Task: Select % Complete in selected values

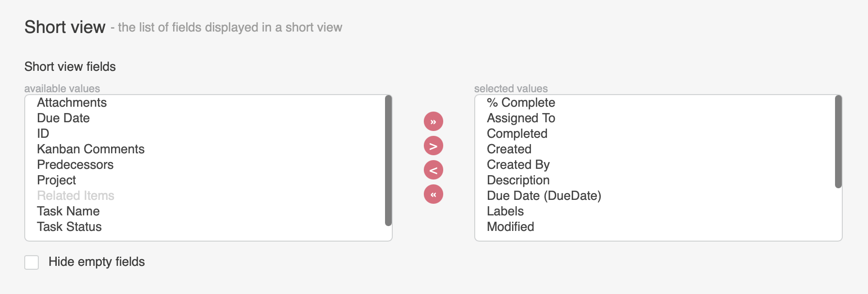Action: click(521, 102)
